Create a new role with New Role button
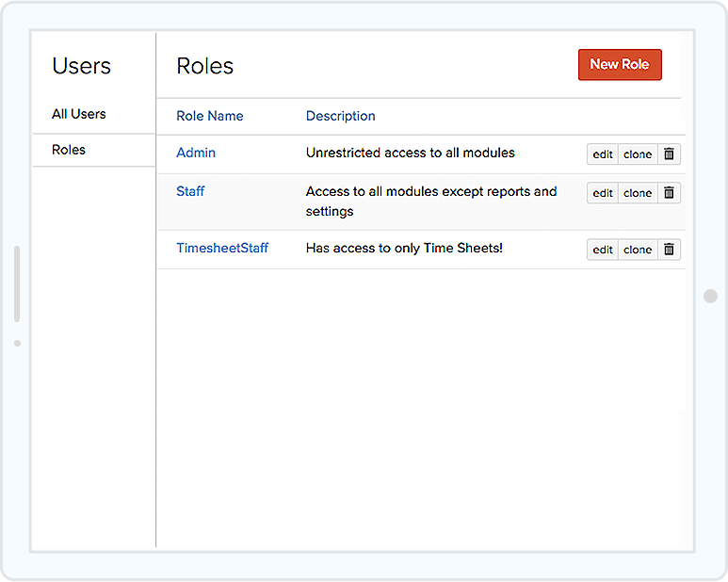The height and width of the screenshot is (582, 728). tap(619, 64)
